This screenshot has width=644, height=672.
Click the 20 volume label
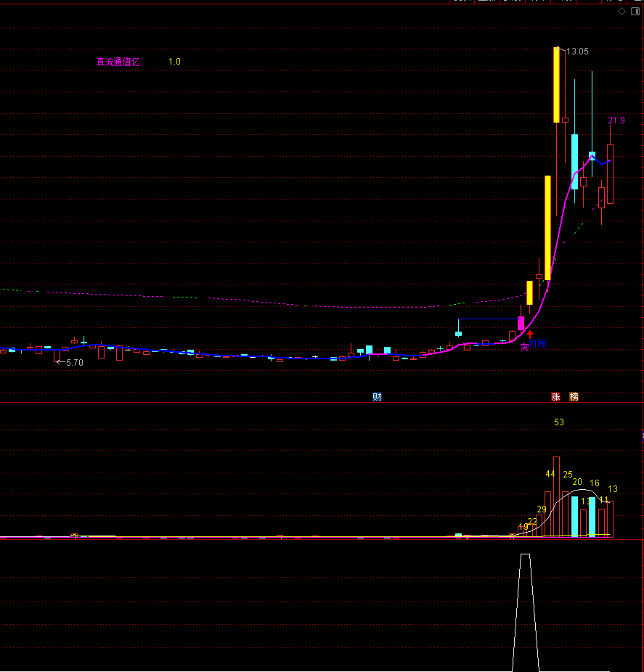coord(577,482)
